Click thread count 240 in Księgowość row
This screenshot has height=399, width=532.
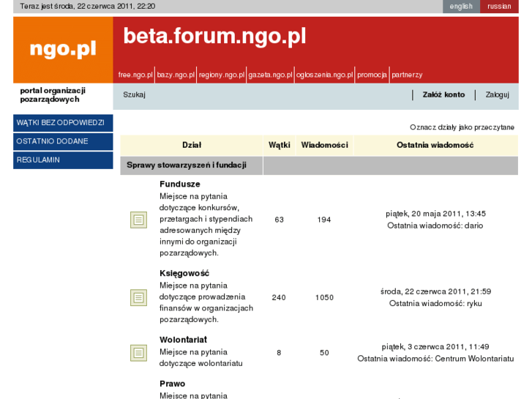click(x=279, y=297)
